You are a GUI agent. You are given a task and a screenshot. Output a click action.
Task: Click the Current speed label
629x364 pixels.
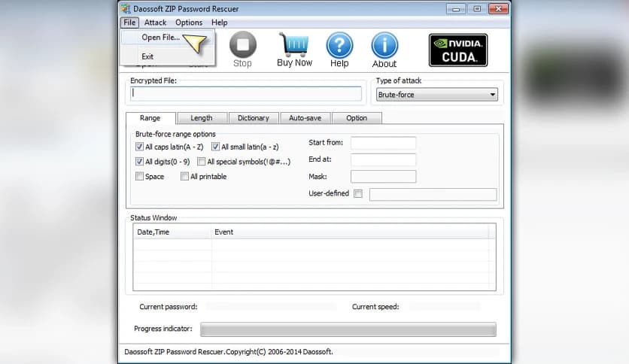(x=375, y=307)
